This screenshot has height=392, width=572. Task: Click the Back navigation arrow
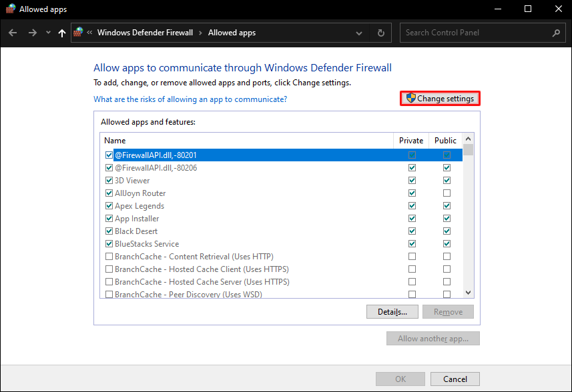tap(13, 33)
